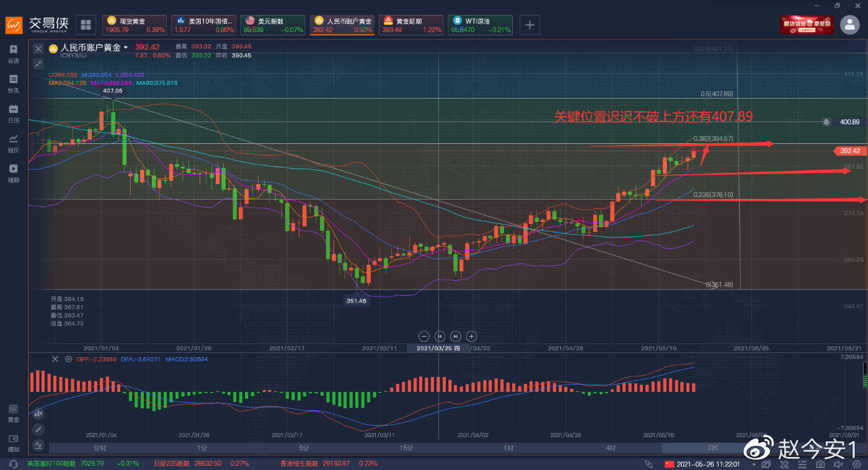Click the network connection icon near flag
This screenshot has height=470, width=868.
tap(649, 464)
